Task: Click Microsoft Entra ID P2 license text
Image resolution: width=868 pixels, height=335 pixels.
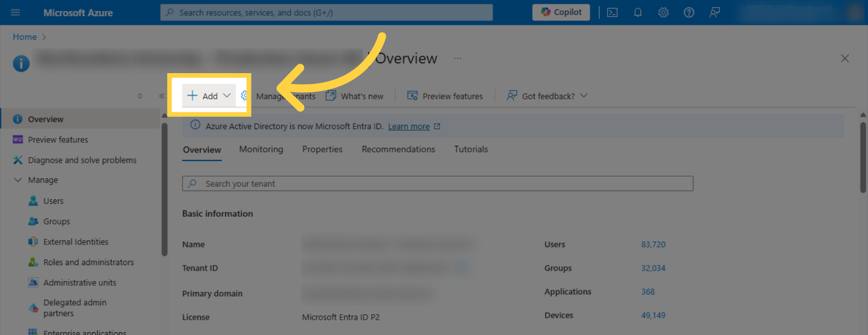Action: [x=341, y=317]
